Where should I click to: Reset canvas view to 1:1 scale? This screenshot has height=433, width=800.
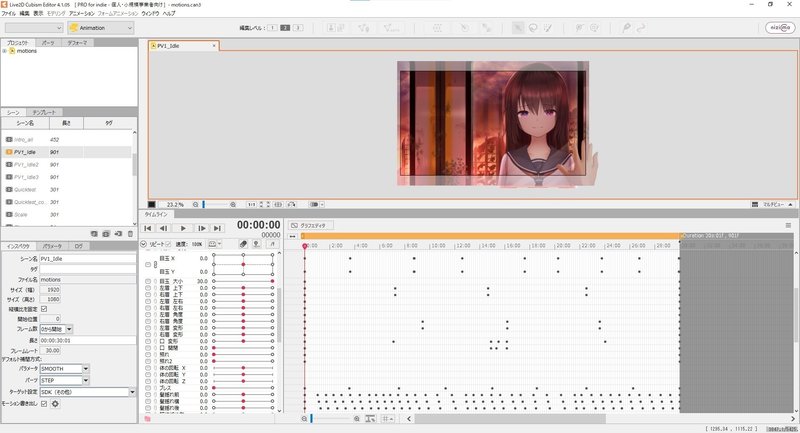(x=252, y=205)
